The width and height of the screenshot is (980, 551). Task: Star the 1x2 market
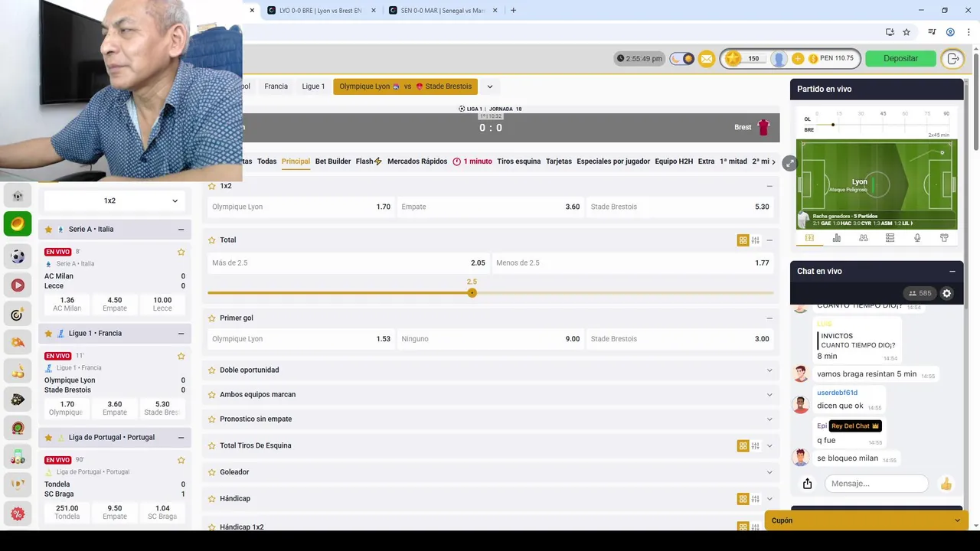point(212,186)
